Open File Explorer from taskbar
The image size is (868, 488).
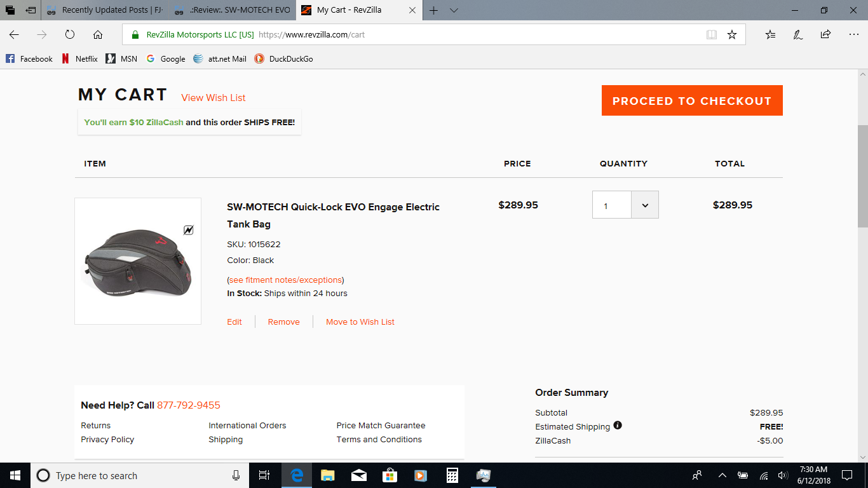(327, 475)
